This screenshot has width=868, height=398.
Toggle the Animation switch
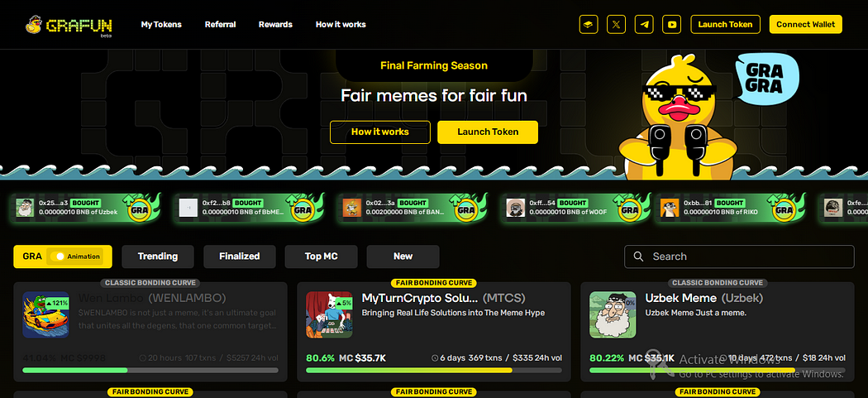(x=58, y=257)
